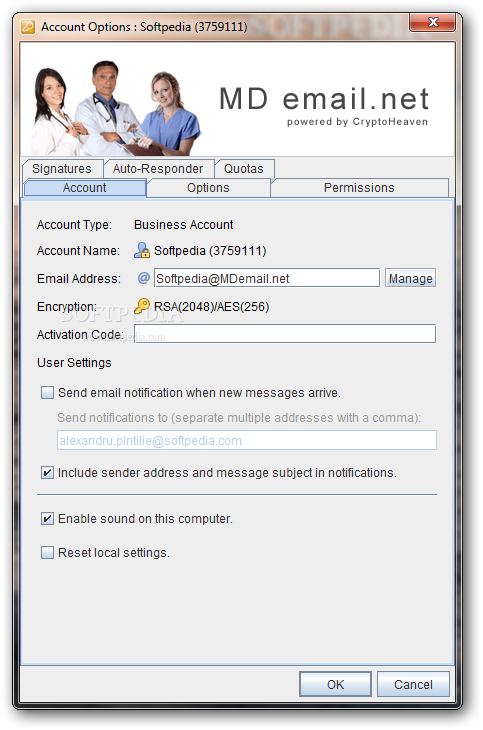Click the user lock icon beside Account Name

pos(142,250)
